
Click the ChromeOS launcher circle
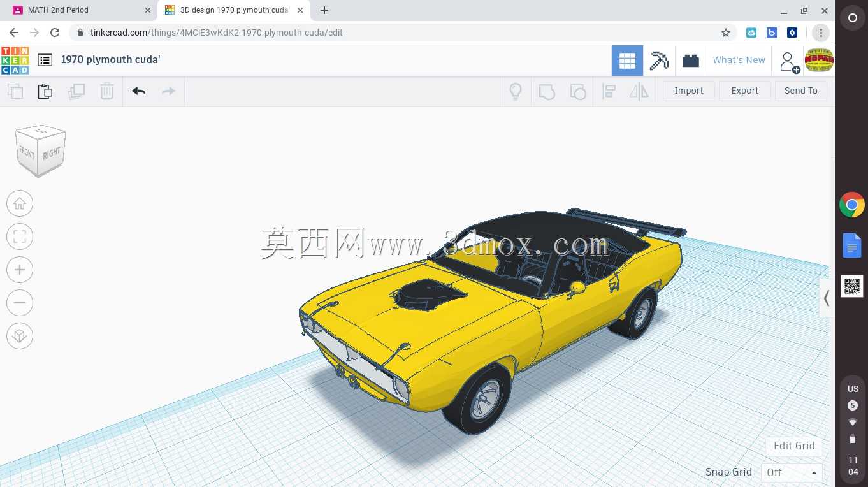click(x=853, y=18)
